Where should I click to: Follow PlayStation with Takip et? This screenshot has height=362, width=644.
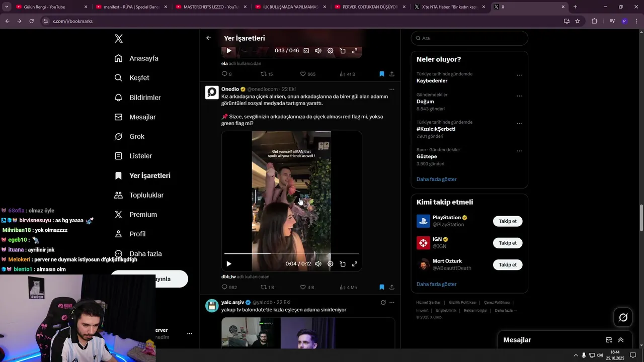pos(508,221)
